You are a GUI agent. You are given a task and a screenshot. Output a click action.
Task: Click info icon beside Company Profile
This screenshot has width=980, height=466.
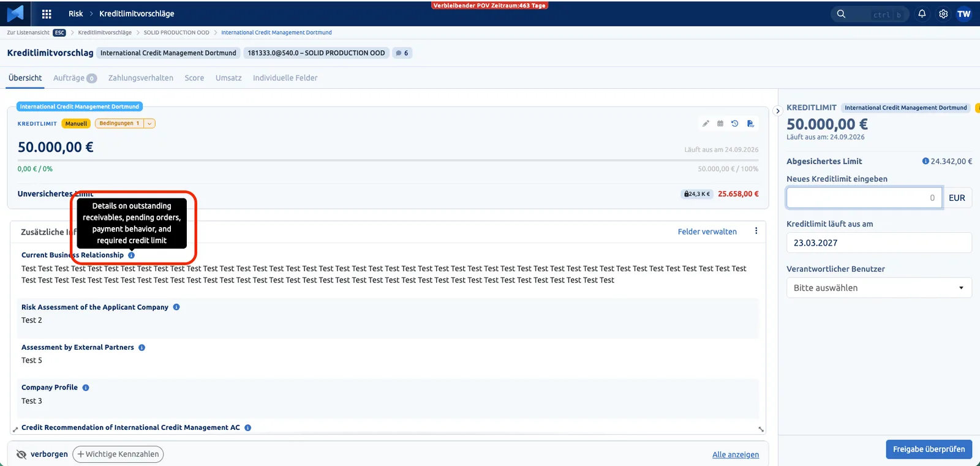(x=86, y=388)
